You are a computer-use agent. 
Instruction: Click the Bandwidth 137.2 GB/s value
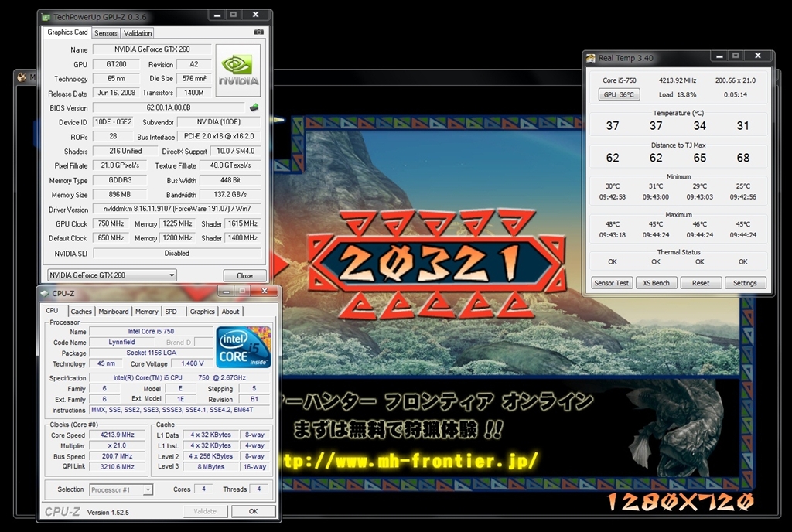230,194
